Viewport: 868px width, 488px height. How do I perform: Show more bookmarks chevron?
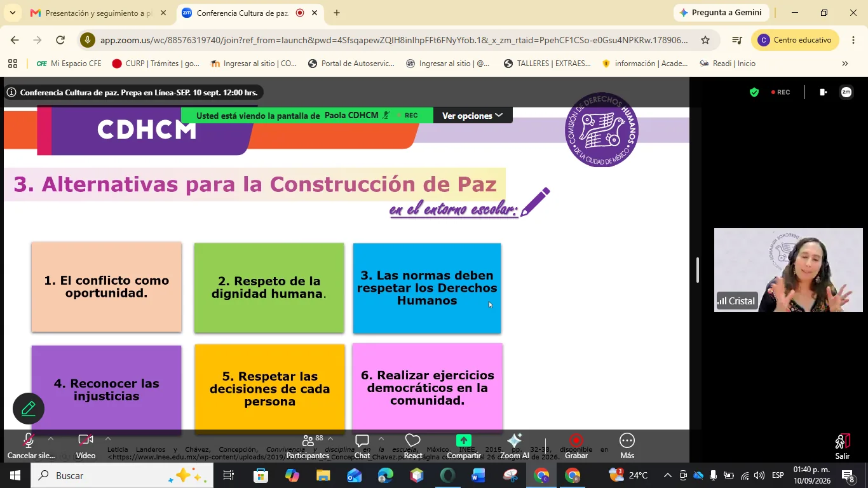click(x=844, y=64)
